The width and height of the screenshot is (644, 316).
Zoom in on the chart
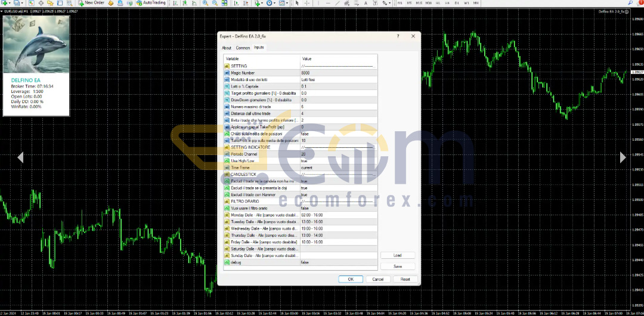205,3
